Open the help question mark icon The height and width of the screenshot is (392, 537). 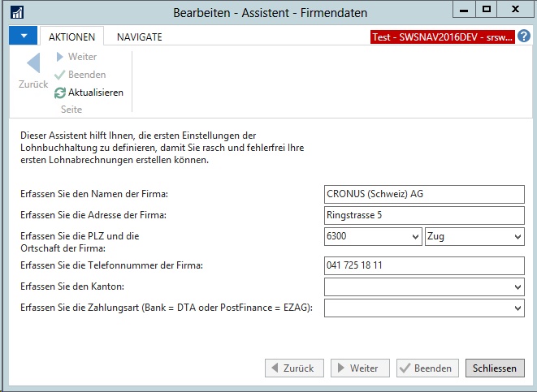point(524,37)
